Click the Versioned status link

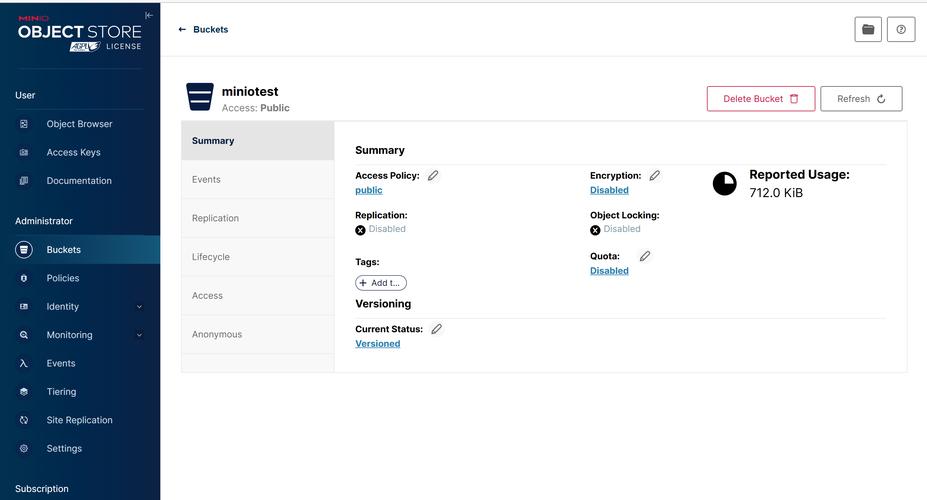click(378, 344)
